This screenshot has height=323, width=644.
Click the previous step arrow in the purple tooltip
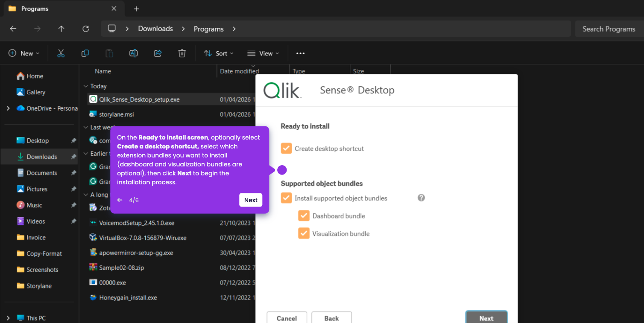(x=120, y=200)
